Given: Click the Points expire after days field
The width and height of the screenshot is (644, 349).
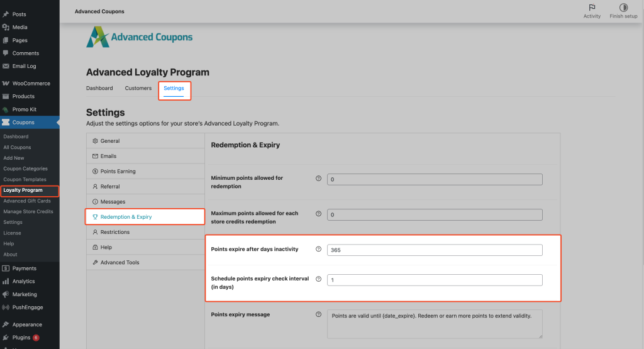Looking at the screenshot, I should (435, 250).
